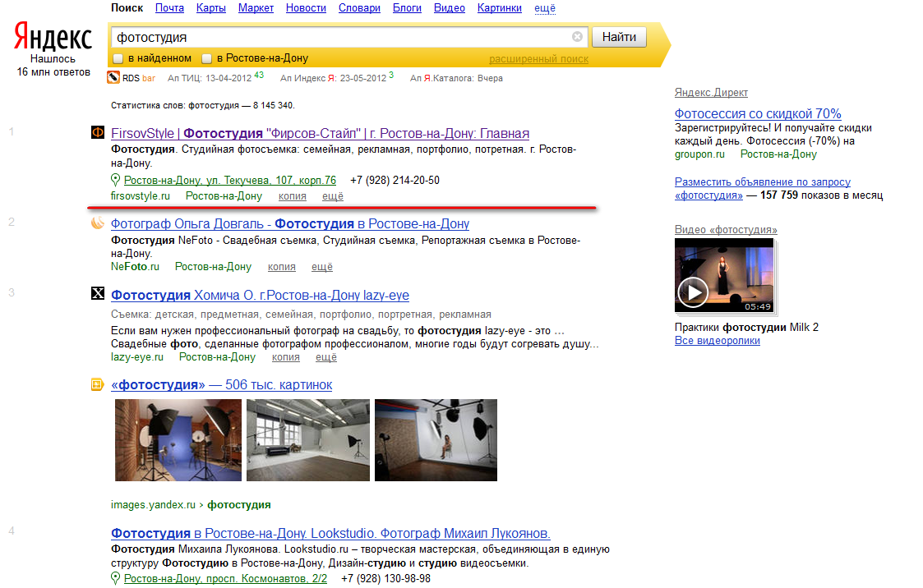Open 'копия' under NeFoto.ru
This screenshot has height=588, width=923.
tap(282, 266)
